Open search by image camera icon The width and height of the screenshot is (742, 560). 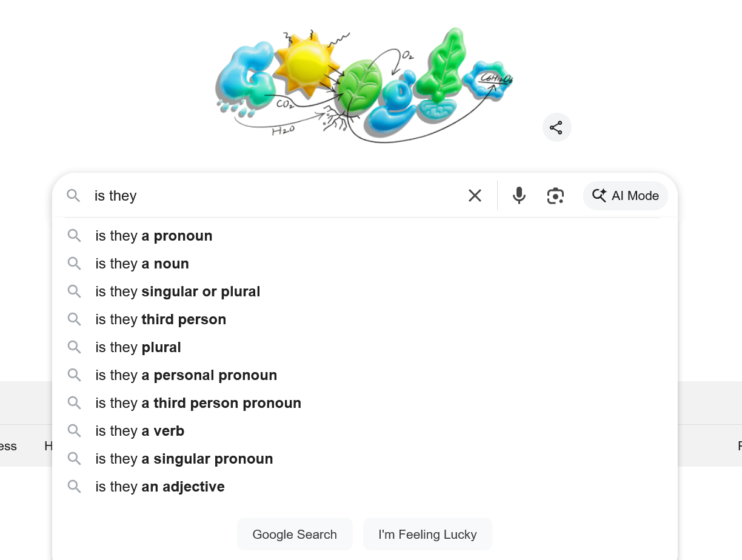pos(555,195)
